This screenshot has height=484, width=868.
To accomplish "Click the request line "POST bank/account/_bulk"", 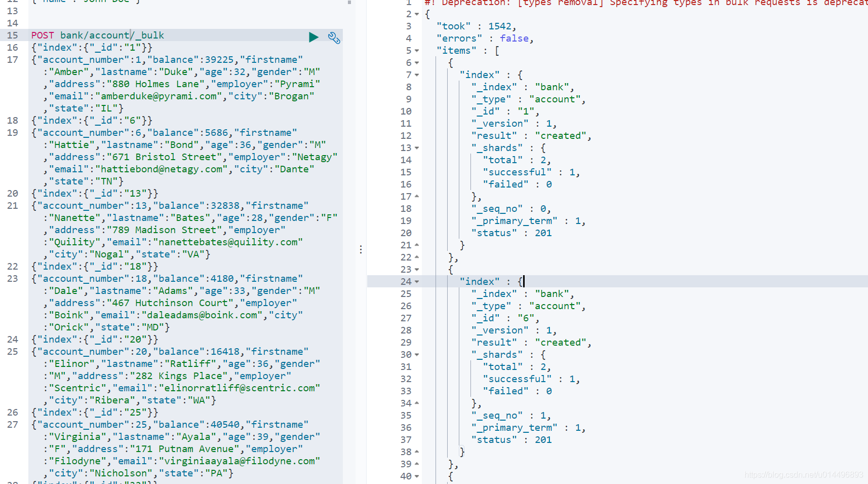I will pyautogui.click(x=98, y=35).
